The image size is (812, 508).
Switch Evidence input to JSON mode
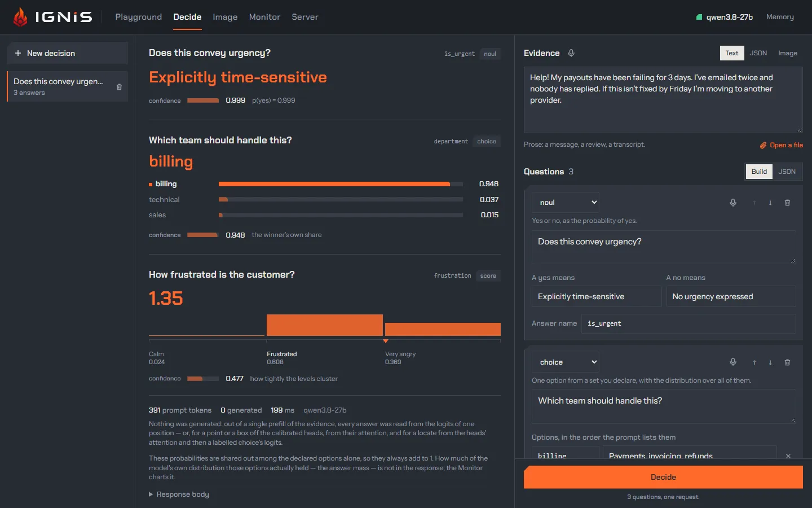758,53
